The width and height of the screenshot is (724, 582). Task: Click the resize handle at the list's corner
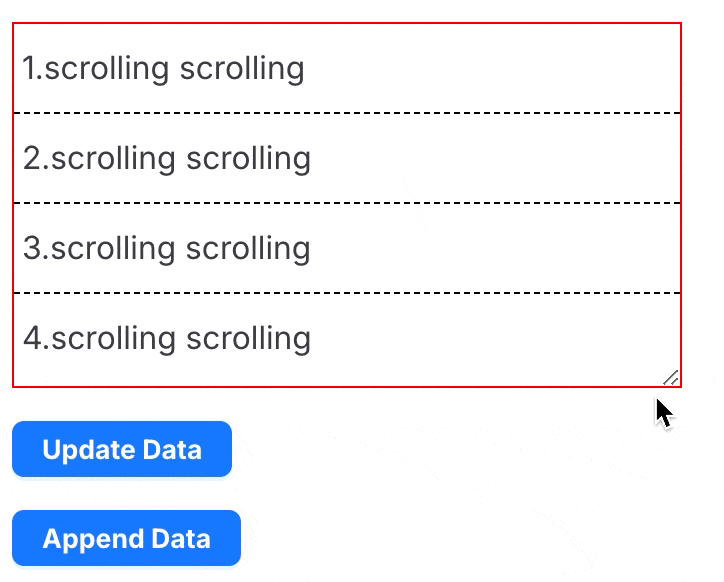click(671, 377)
